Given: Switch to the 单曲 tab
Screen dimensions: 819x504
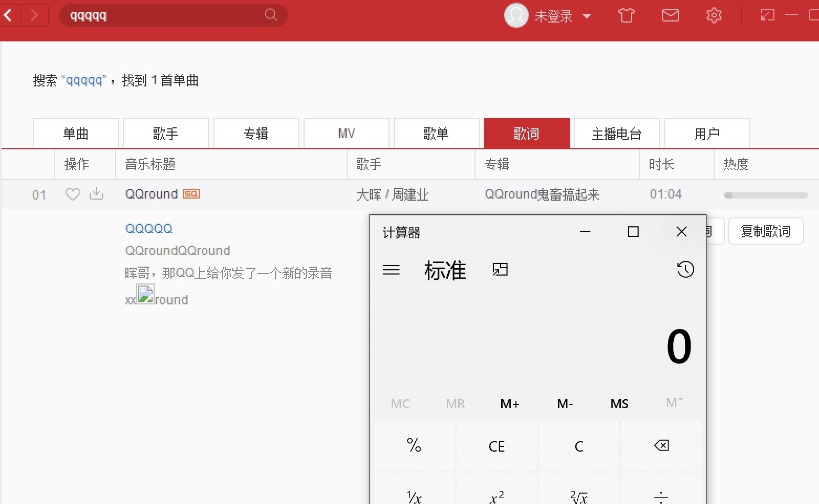Looking at the screenshot, I should click(x=76, y=134).
